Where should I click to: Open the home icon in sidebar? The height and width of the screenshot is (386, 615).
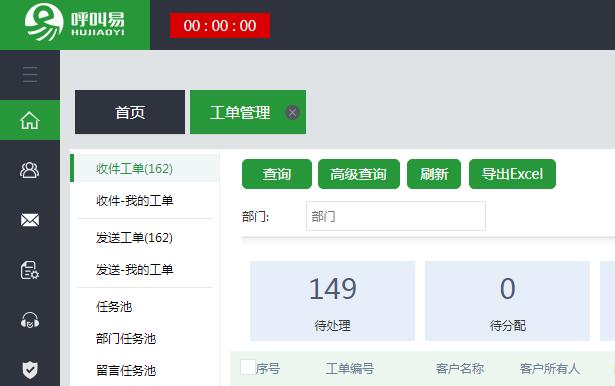click(x=30, y=120)
